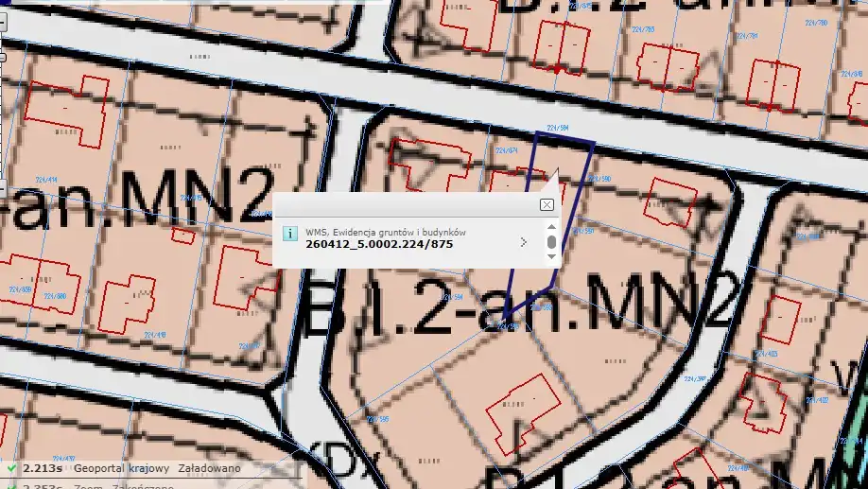Click the WMS Ewidencja gruntów i budynków label

385,231
